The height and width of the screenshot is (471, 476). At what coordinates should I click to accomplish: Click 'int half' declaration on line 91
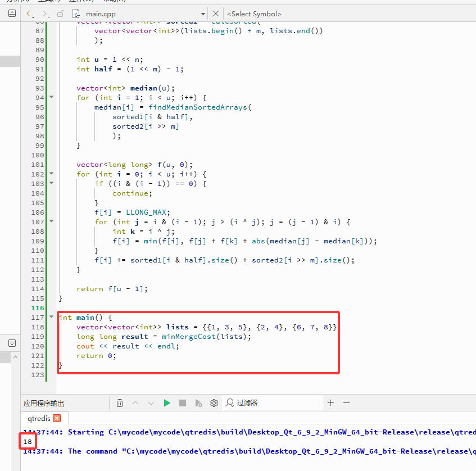coord(94,69)
